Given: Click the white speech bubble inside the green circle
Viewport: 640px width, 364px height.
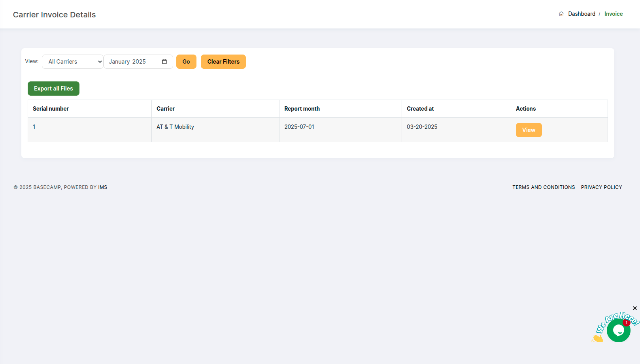Looking at the screenshot, I should tap(619, 330).
